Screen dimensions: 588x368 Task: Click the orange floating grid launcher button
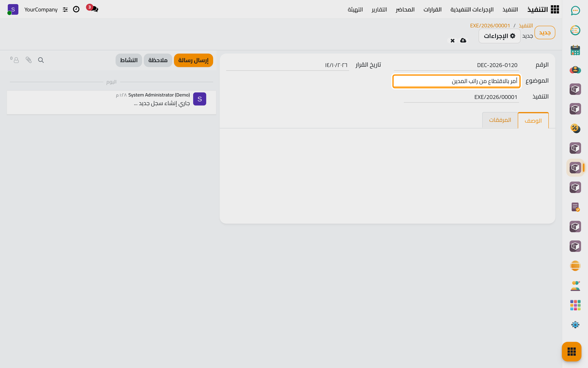pos(571,351)
